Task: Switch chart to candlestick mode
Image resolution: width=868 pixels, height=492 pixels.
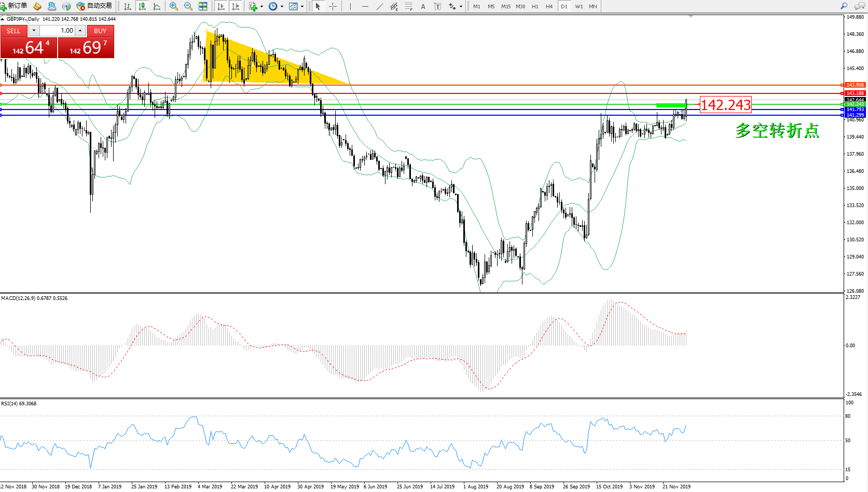Action: click(x=142, y=6)
